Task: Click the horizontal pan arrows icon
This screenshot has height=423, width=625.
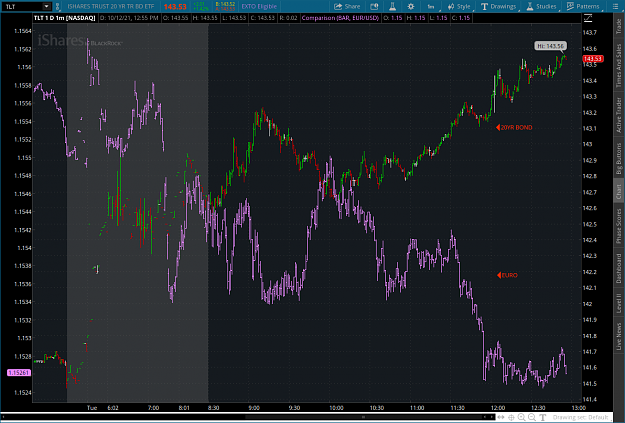Action: coord(501,417)
